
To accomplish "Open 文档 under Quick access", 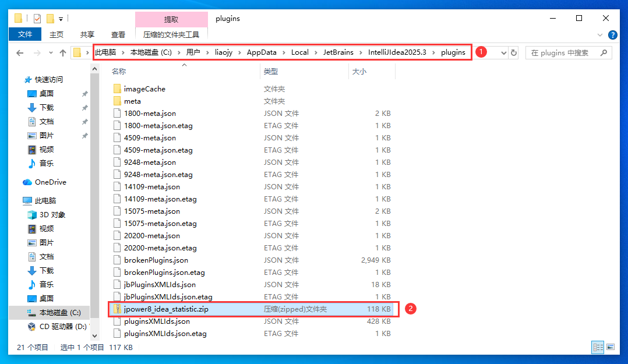I will click(47, 122).
